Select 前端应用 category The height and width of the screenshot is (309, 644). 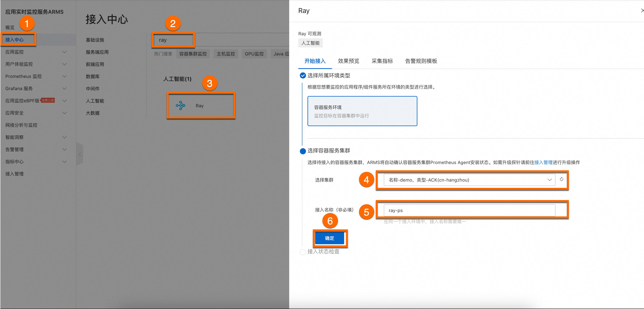pyautogui.click(x=95, y=64)
